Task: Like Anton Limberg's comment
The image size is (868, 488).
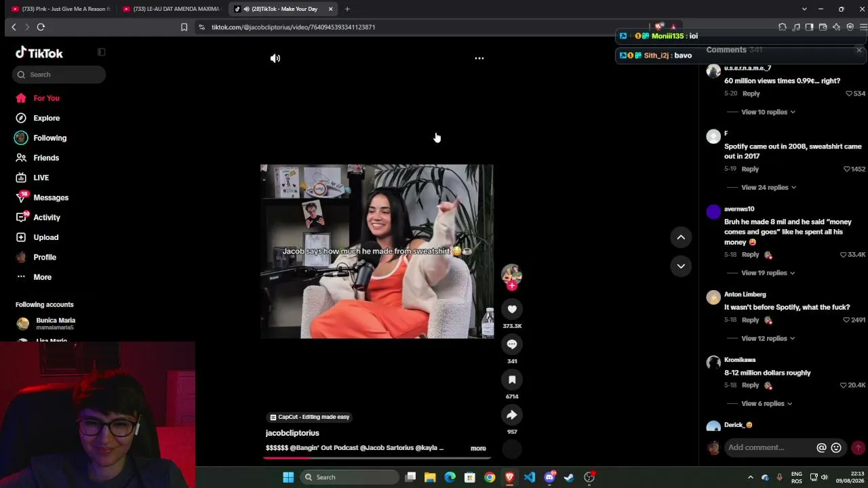Action: [x=847, y=320]
